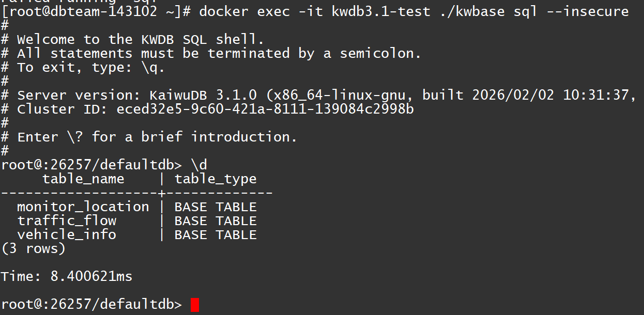Click the traffic_flow table name
This screenshot has width=644, height=315.
[x=67, y=221]
